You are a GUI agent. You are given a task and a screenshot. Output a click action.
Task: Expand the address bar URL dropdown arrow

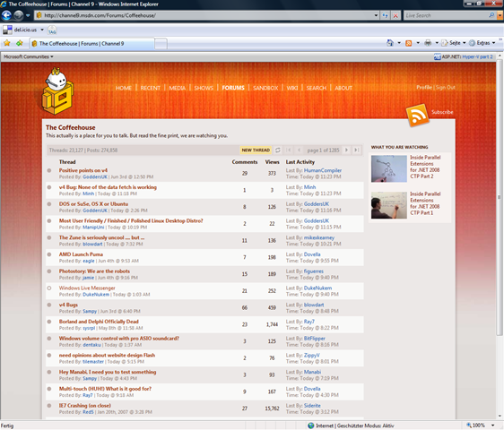click(376, 15)
